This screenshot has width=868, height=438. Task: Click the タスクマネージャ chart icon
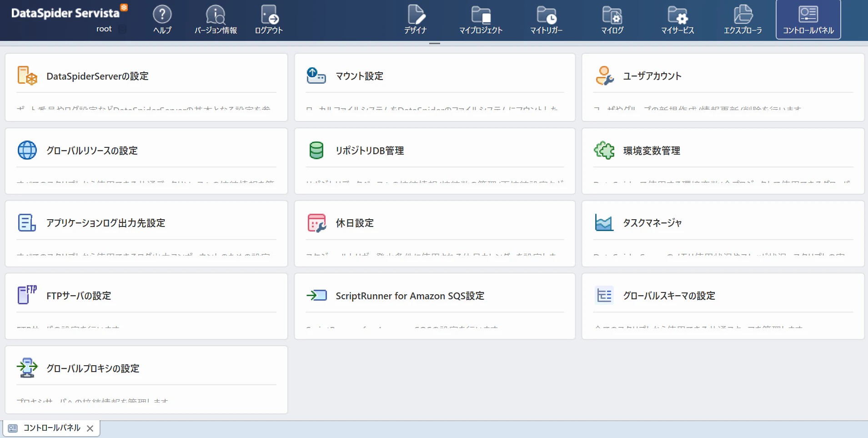(604, 222)
